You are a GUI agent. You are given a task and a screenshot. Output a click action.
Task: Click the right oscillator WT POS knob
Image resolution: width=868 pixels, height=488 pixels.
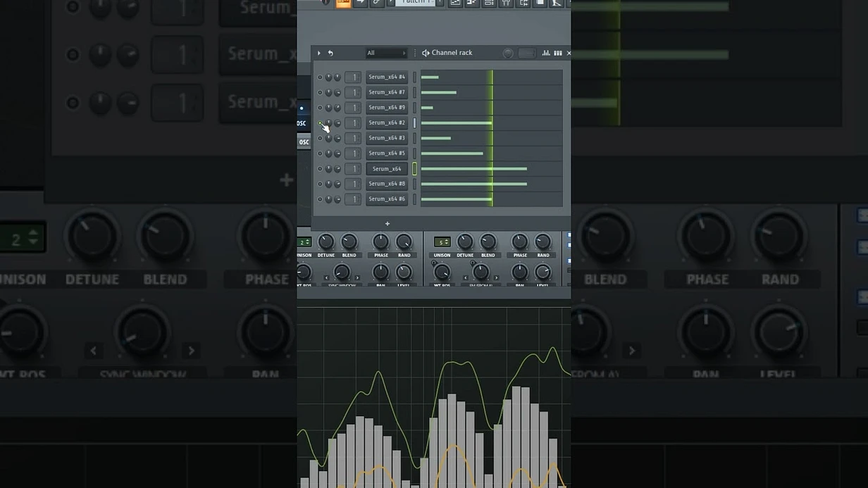click(x=442, y=273)
